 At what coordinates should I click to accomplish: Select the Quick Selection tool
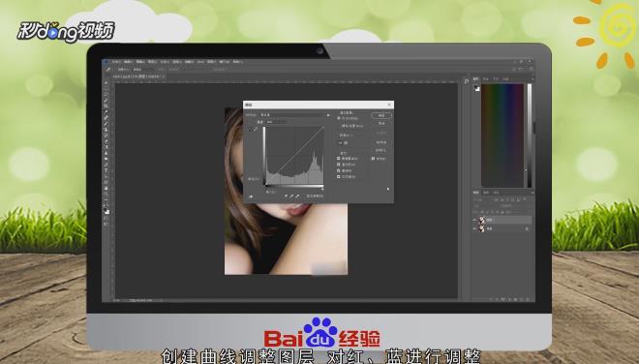coord(106,100)
